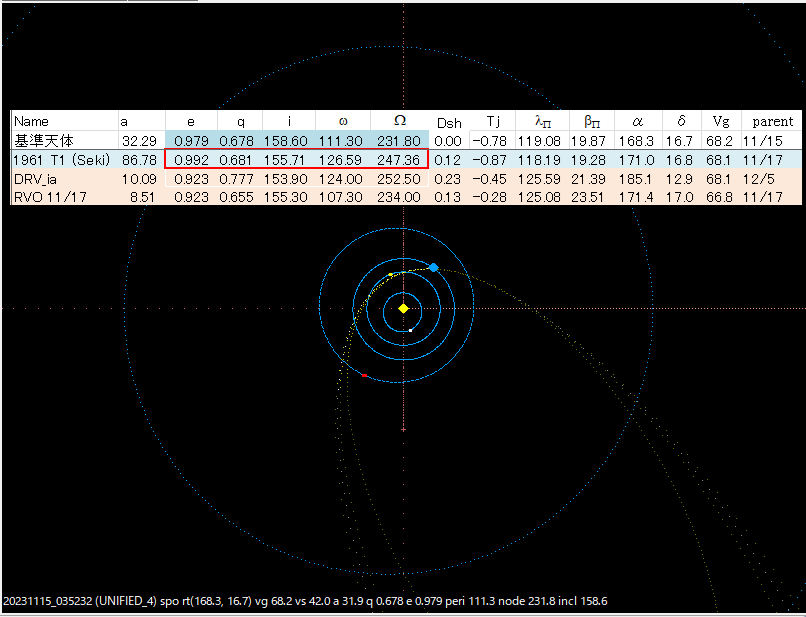Select the 0.00 Dsh value cell
This screenshot has width=806, height=617.
pyautogui.click(x=449, y=140)
